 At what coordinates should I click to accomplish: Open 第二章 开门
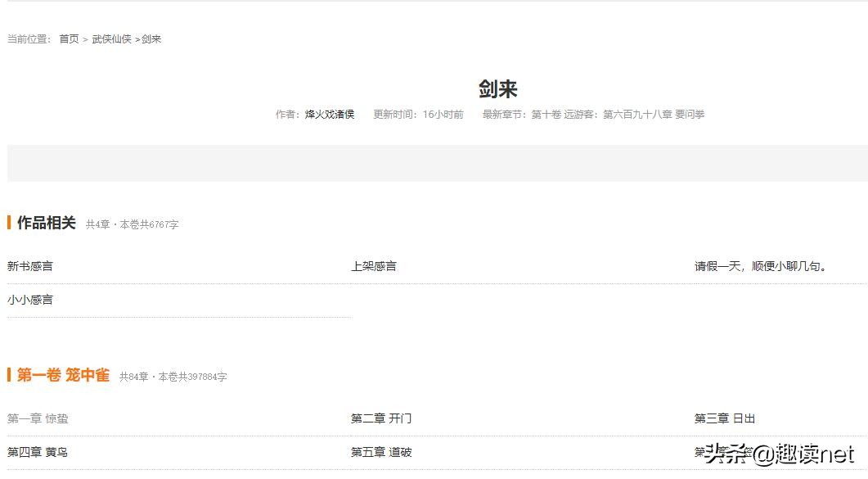pyautogui.click(x=382, y=418)
